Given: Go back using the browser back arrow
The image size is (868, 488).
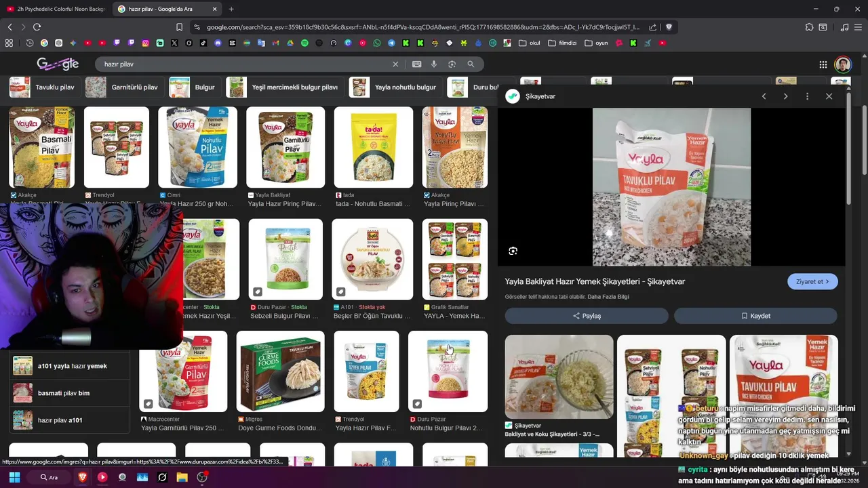Looking at the screenshot, I should pyautogui.click(x=9, y=27).
